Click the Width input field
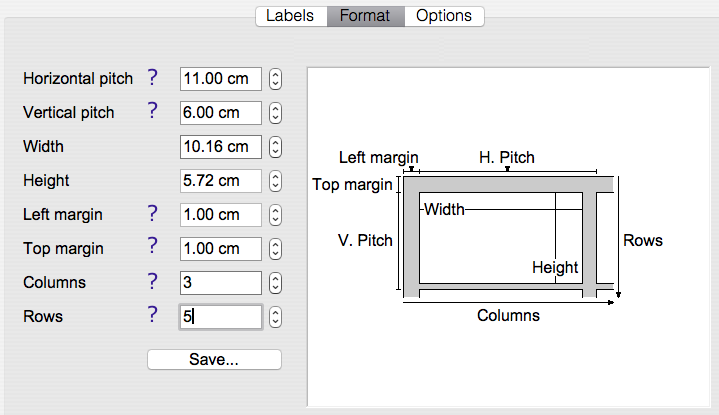The height and width of the screenshot is (415, 719). (221, 147)
